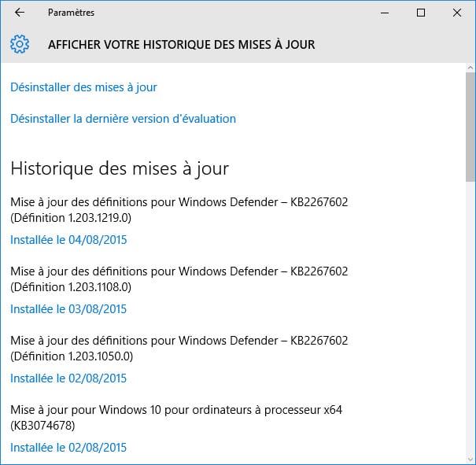Select the Defender Definition 1.203.1050.0 update entry

(x=179, y=349)
